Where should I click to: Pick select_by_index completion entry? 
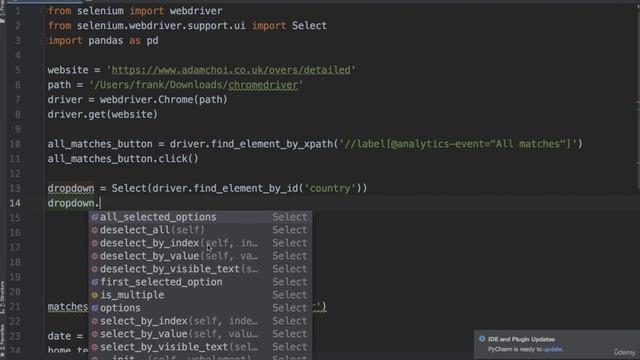click(x=200, y=321)
